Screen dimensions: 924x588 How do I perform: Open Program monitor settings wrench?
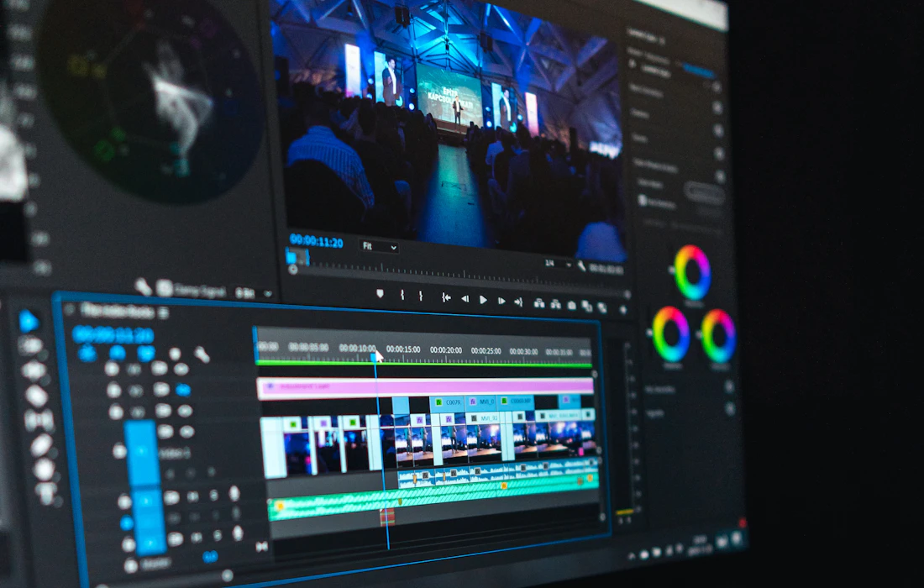click(x=581, y=266)
